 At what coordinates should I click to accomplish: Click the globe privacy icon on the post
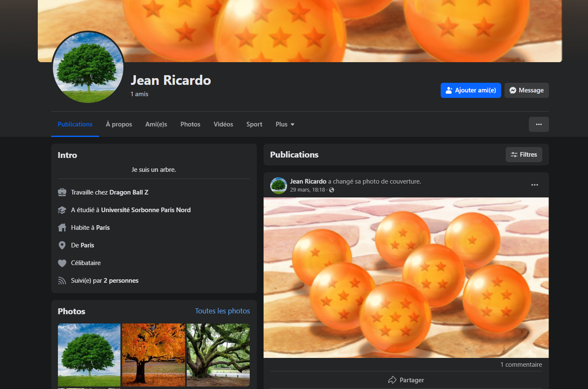click(332, 190)
